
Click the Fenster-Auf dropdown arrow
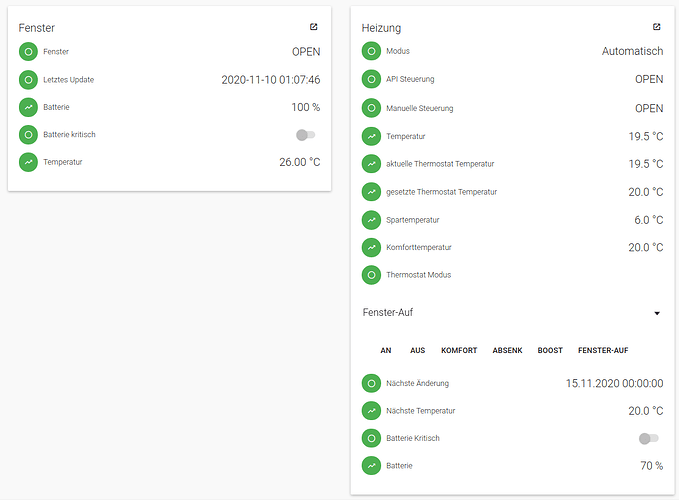pos(657,313)
